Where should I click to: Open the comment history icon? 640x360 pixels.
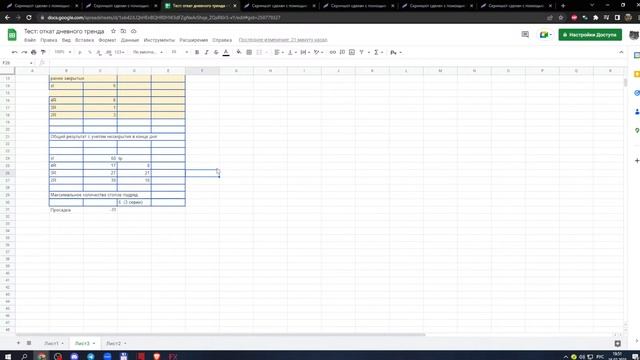[525, 35]
